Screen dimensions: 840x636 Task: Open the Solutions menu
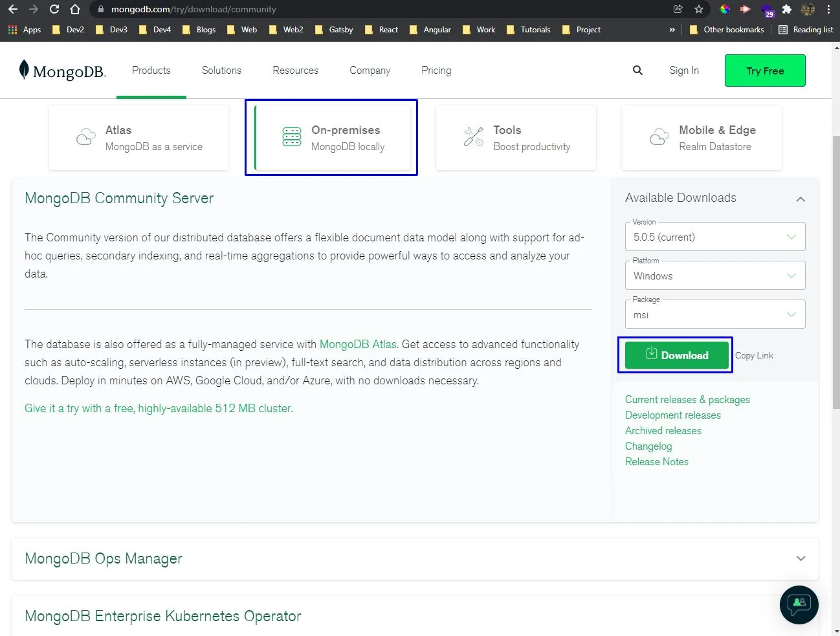coord(221,71)
